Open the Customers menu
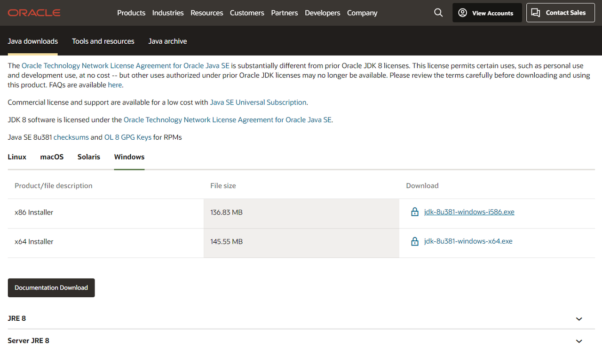 point(247,13)
